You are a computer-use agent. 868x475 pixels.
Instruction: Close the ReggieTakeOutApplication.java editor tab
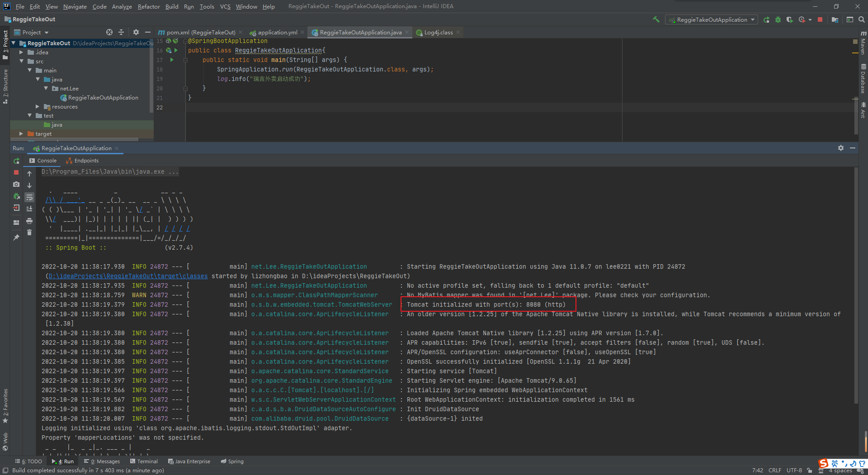tap(407, 32)
